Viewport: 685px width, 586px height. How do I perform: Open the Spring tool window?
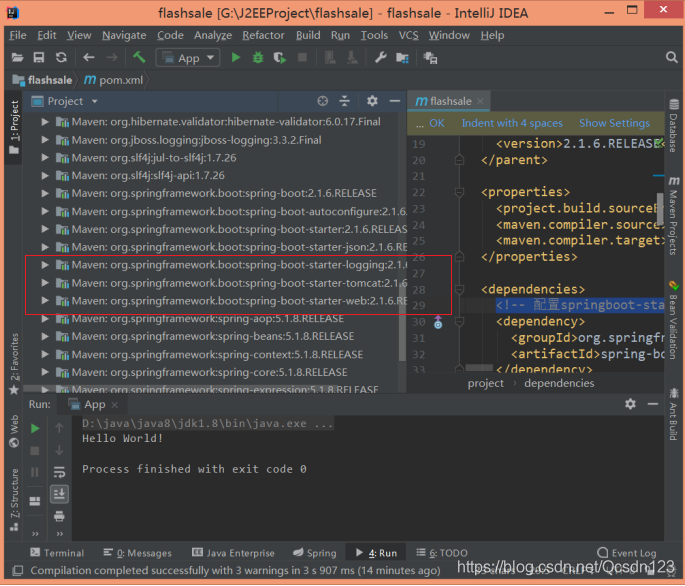click(315, 553)
